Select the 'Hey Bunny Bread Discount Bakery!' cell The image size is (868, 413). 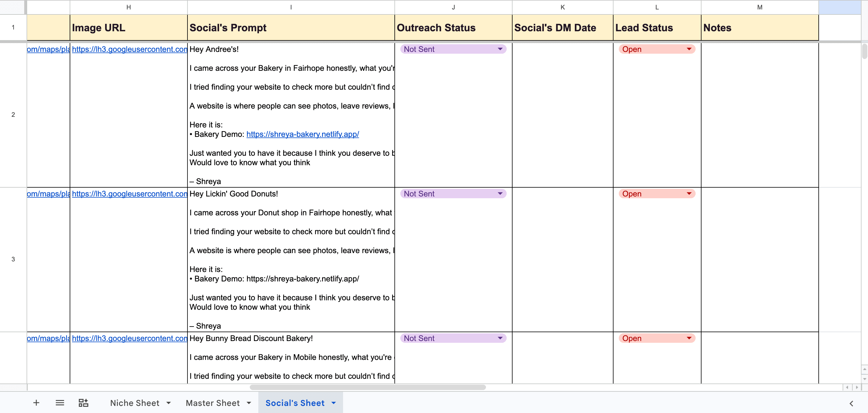click(291, 358)
